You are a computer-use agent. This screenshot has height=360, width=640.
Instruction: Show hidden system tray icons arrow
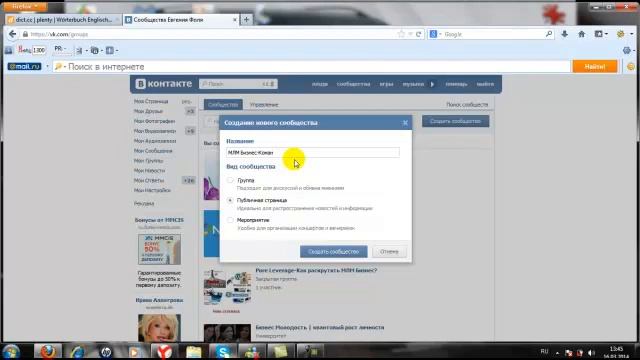[x=557, y=353]
